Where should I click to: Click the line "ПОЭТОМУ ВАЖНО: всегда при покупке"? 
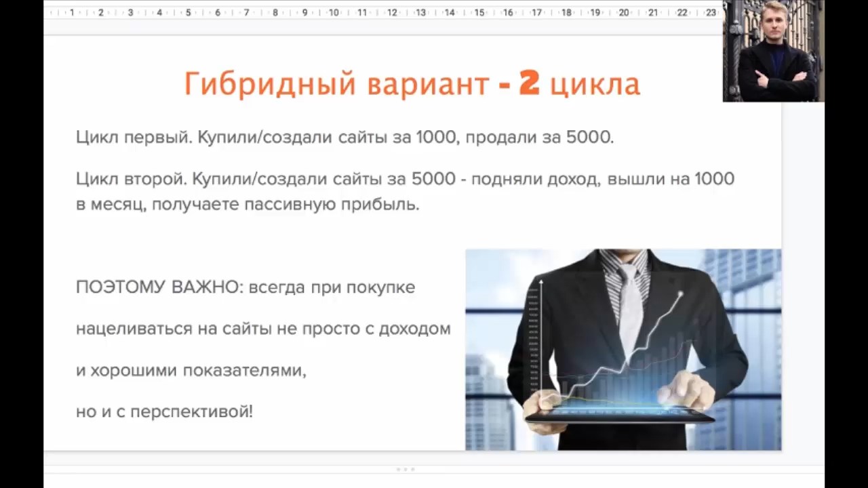245,287
